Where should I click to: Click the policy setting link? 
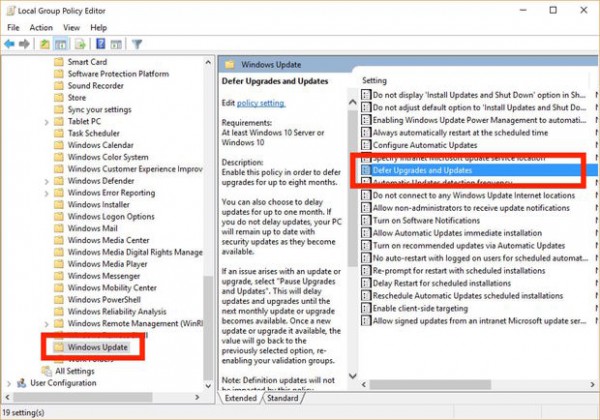point(261,103)
